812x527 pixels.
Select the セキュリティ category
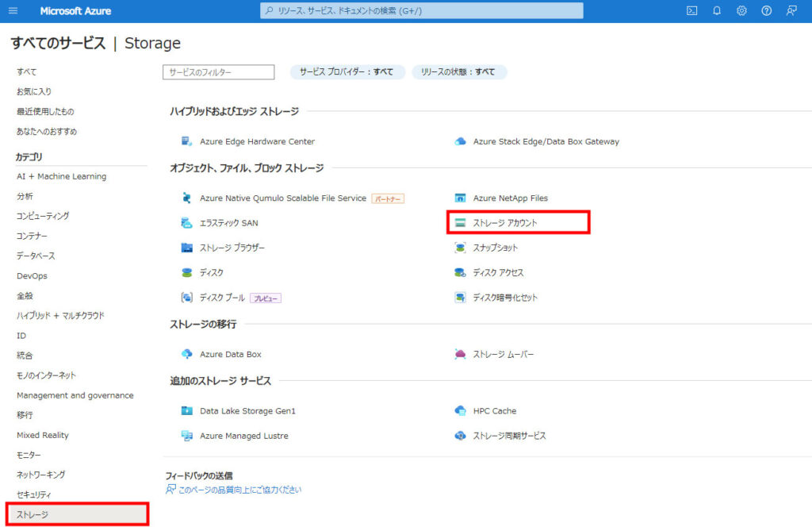pos(33,494)
